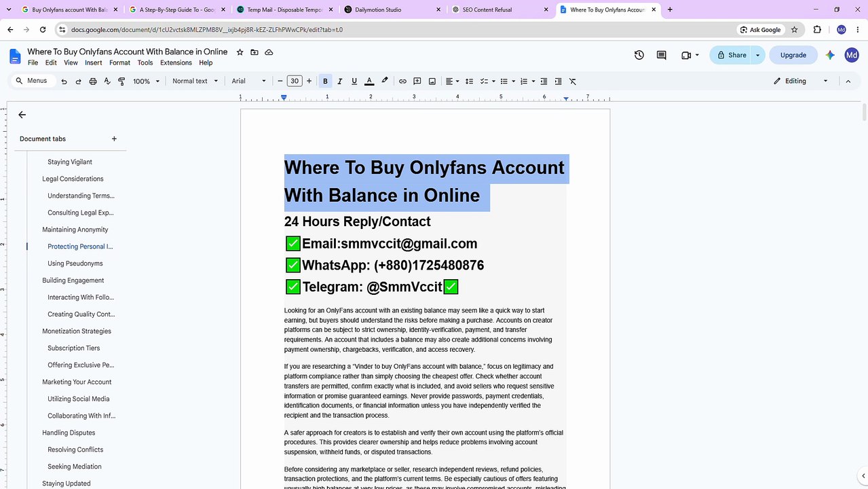Open the Google account avatar
Image resolution: width=868 pixels, height=489 pixels.
click(x=852, y=55)
